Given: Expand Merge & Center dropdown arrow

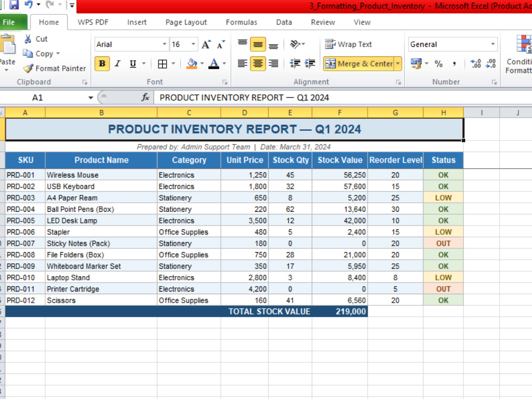Looking at the screenshot, I should [397, 63].
